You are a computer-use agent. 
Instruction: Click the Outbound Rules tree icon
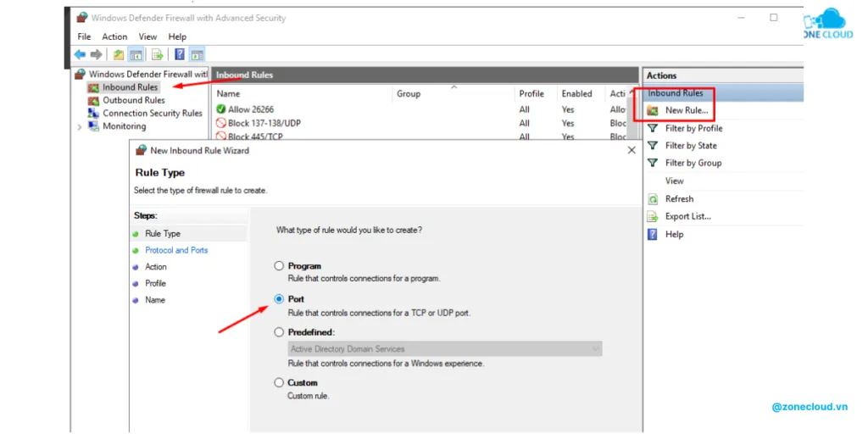(93, 101)
